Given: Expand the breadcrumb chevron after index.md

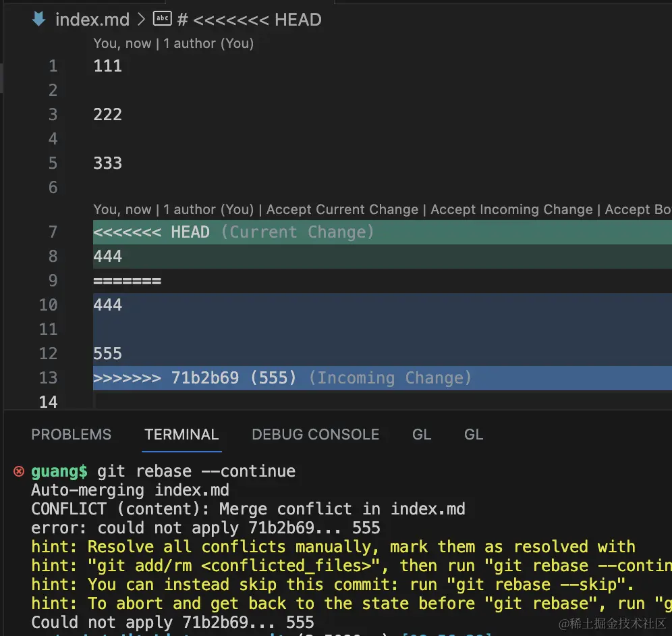Looking at the screenshot, I should [x=142, y=20].
